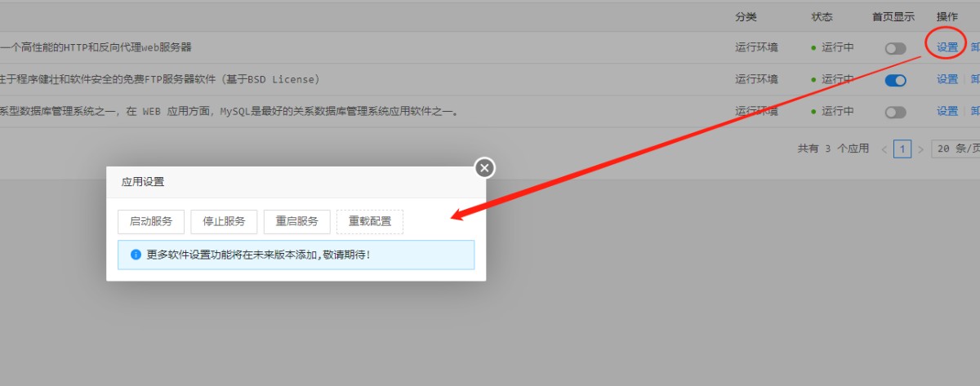Image resolution: width=980 pixels, height=386 pixels.
Task: Select the 重载配置 button
Action: click(370, 222)
